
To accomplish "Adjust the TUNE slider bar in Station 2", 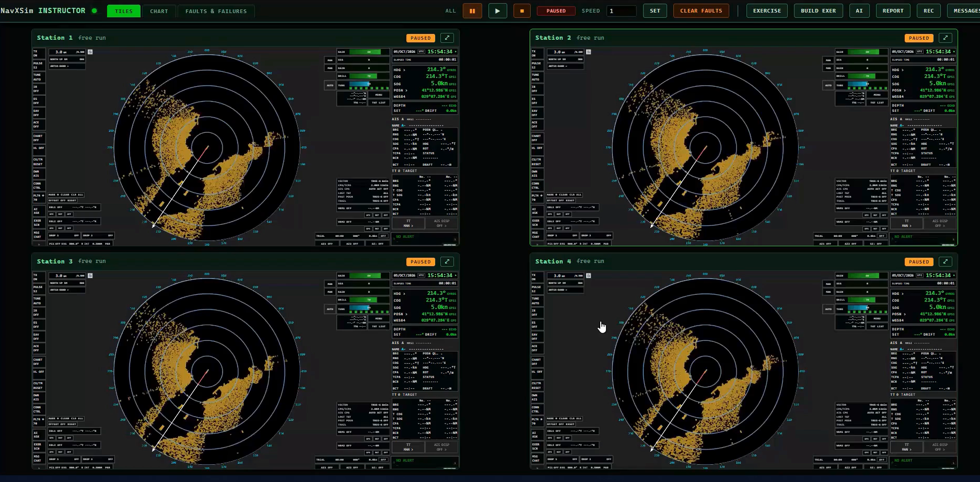I will click(867, 84).
